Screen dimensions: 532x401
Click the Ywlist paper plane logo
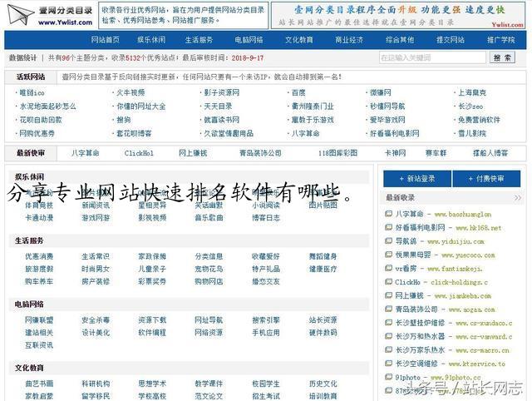[20, 14]
